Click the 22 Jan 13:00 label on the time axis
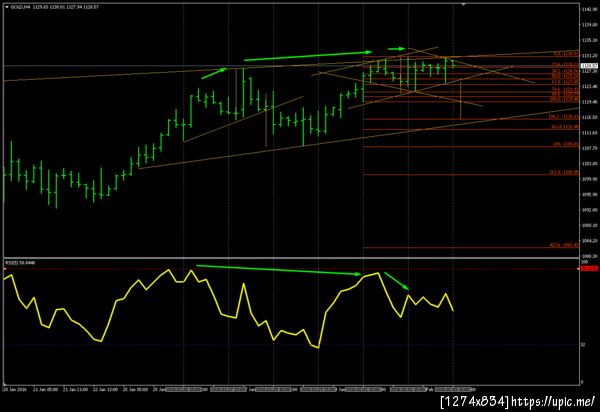Screen dimensions: 600x412 105,389
